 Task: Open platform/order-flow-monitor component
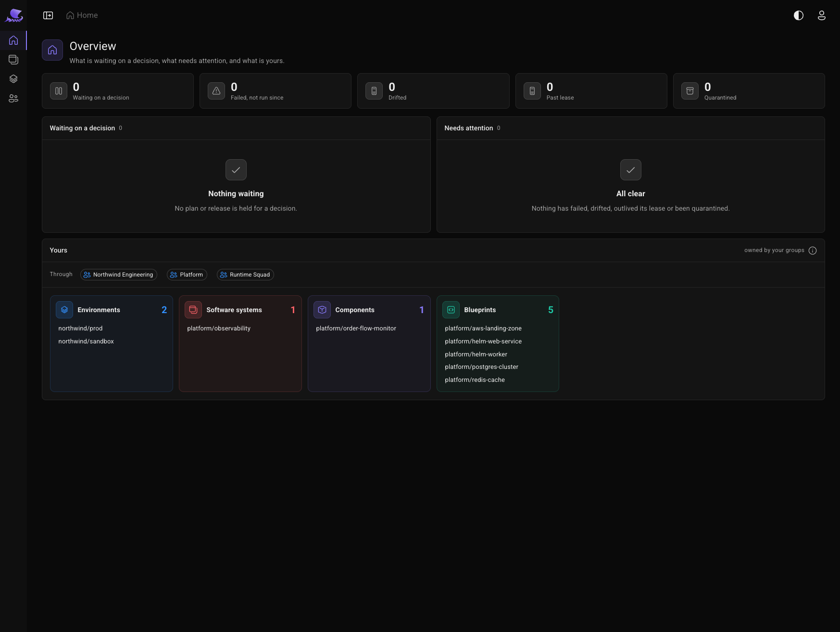(356, 329)
